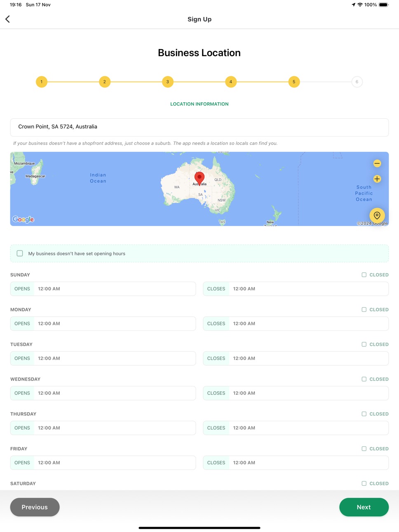Mark Monday as CLOSED

click(x=364, y=309)
